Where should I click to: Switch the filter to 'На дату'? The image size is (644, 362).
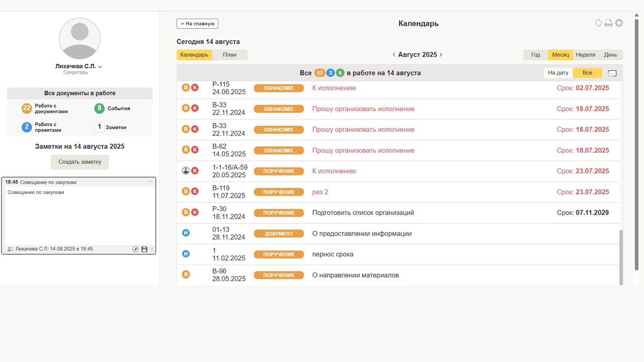(x=558, y=73)
